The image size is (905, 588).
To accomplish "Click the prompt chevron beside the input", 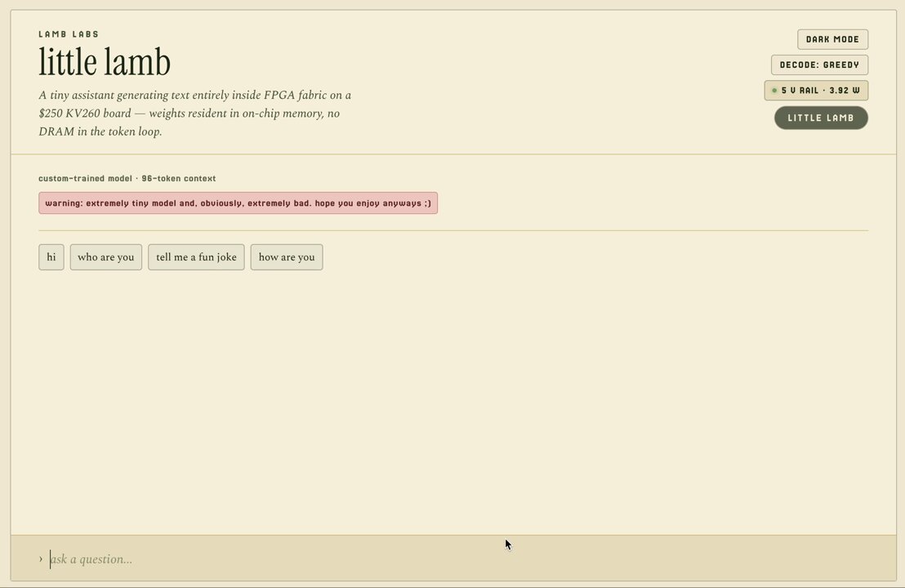I will 41,559.
